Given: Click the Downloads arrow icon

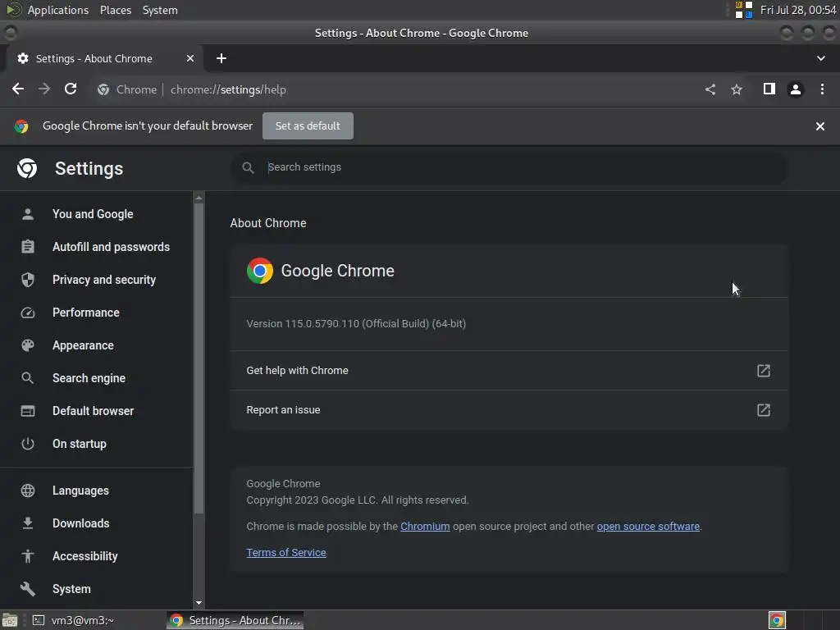Looking at the screenshot, I should coord(28,523).
